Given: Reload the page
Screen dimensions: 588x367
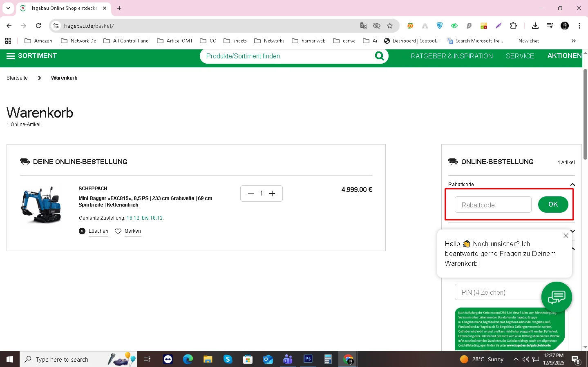Looking at the screenshot, I should click(x=38, y=26).
